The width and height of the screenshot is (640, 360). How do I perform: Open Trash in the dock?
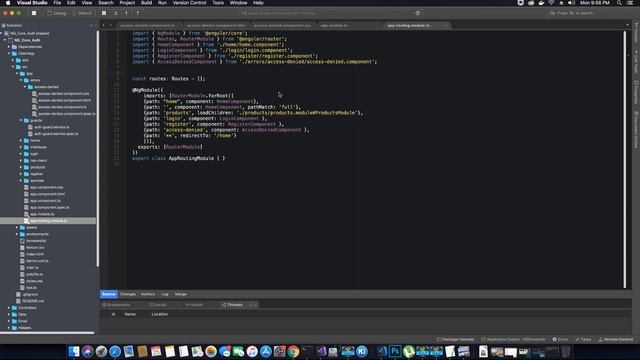click(566, 351)
